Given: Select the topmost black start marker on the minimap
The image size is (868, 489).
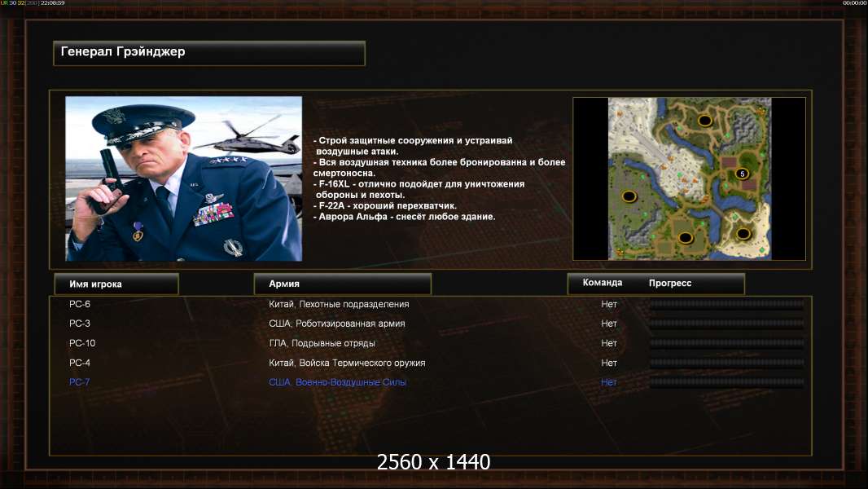Looking at the screenshot, I should pos(704,120).
